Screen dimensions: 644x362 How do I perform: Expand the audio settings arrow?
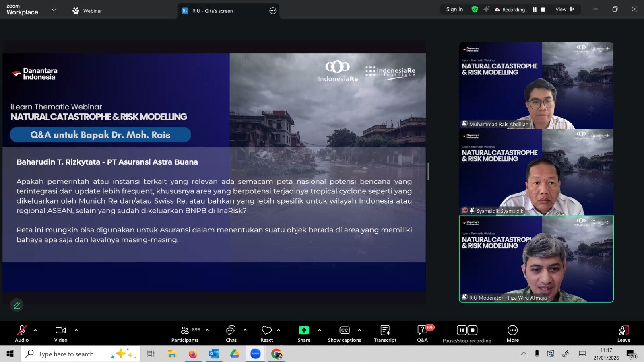coord(35,330)
